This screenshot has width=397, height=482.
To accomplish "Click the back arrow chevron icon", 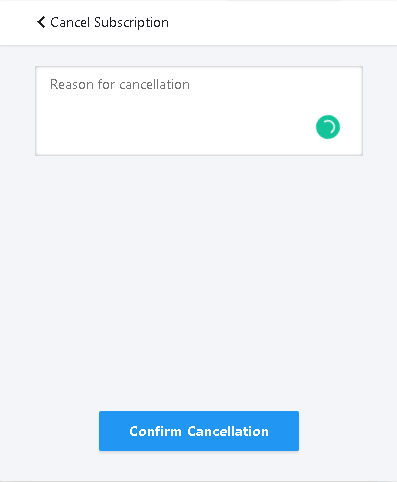I will point(41,22).
